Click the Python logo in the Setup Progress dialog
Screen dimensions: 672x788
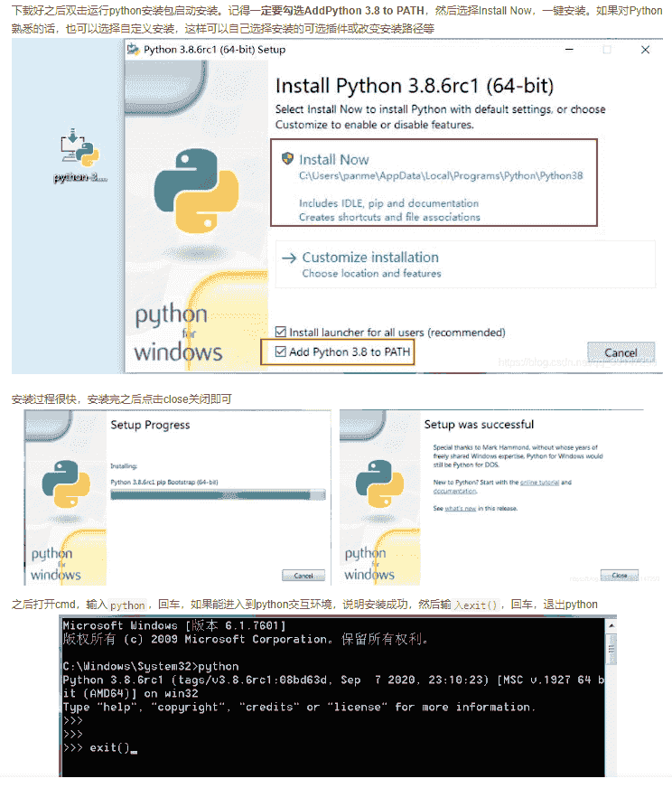pos(61,482)
